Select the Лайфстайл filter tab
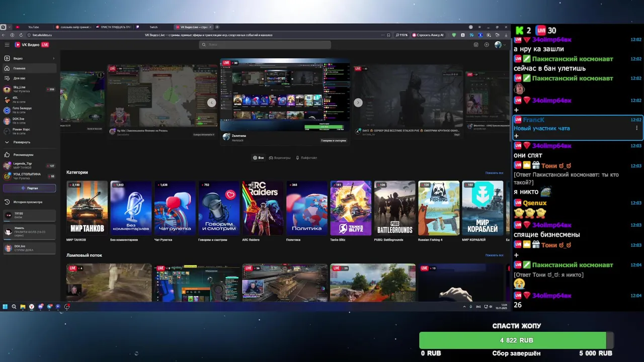This screenshot has width=644, height=362. point(306,158)
